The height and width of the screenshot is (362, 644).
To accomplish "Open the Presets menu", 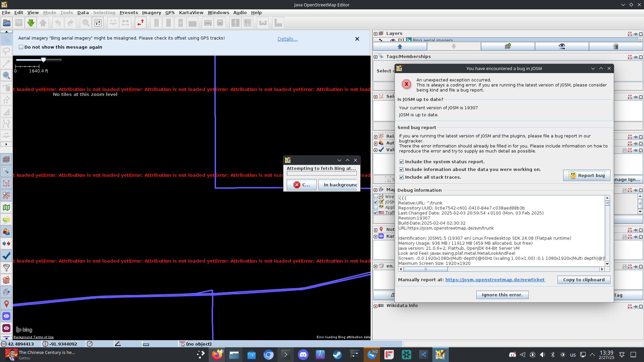I will (128, 12).
